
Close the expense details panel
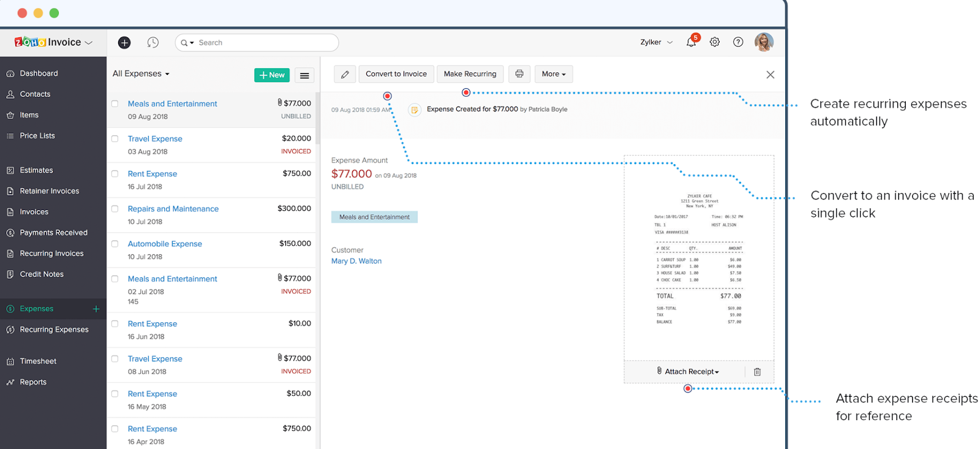coord(771,75)
